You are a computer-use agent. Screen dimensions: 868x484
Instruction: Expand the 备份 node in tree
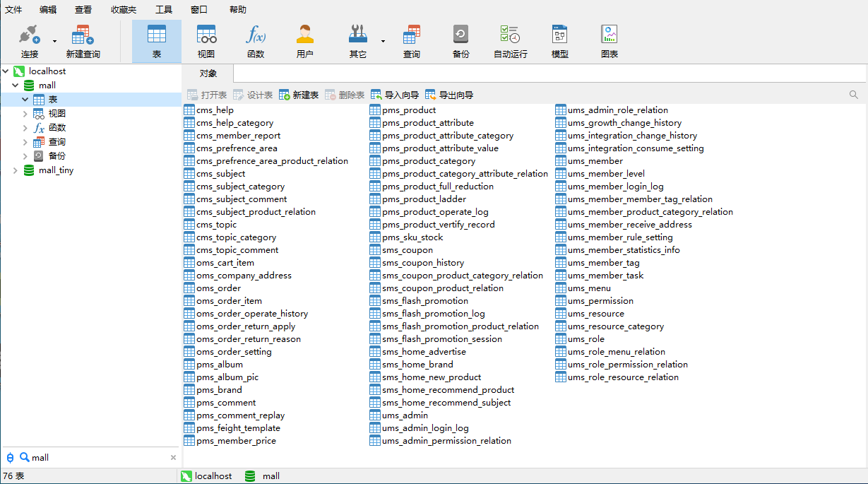coord(25,156)
